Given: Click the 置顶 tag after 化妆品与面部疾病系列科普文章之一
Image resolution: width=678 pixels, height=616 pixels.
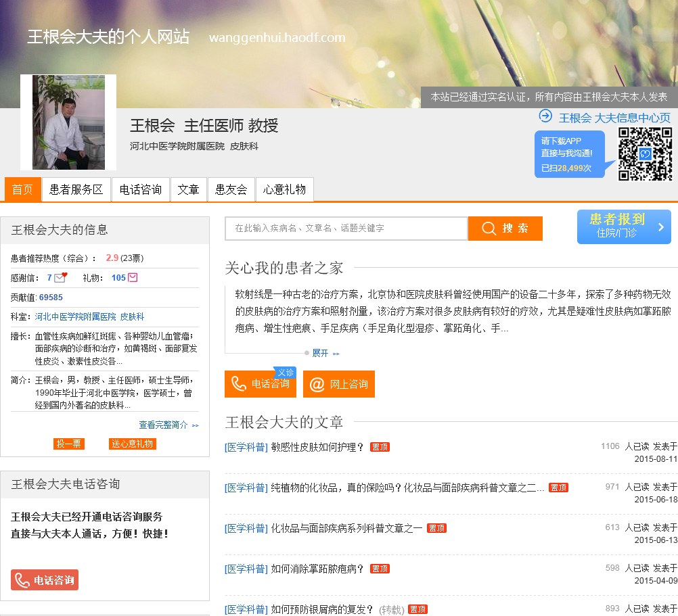Looking at the screenshot, I should pos(436,528).
